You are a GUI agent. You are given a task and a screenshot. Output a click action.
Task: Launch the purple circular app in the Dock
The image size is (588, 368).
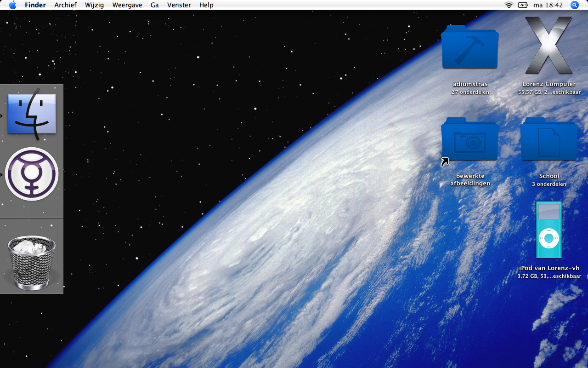tap(32, 174)
